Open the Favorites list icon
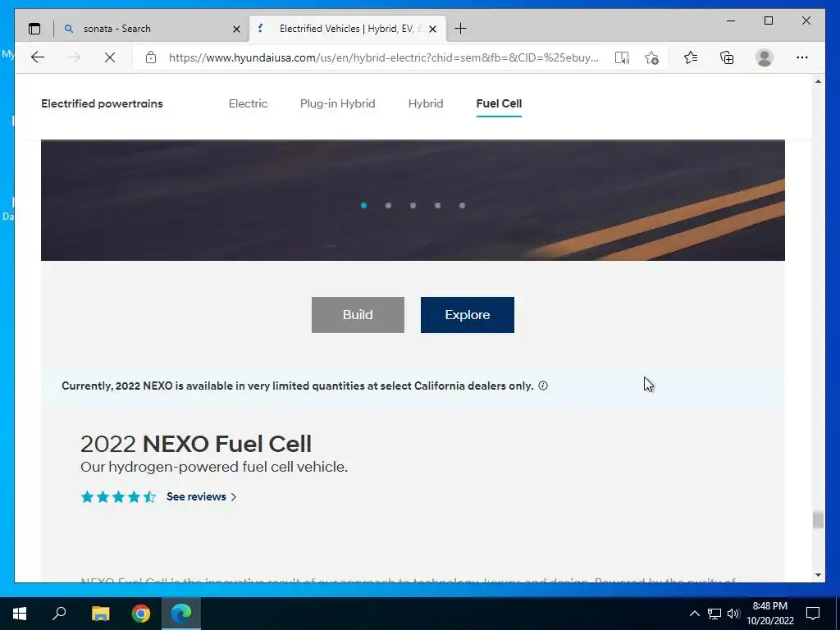The image size is (840, 630). (x=691, y=57)
